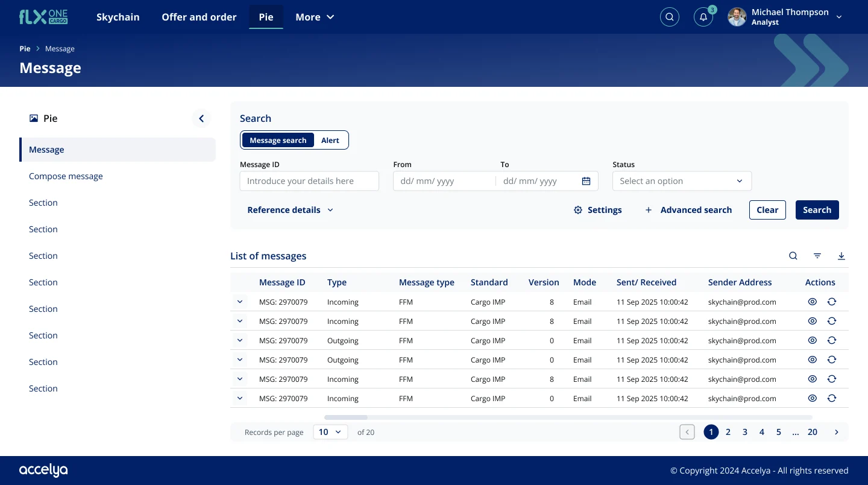This screenshot has width=868, height=485.
Task: Focus the Message ID input field
Action: pyautogui.click(x=309, y=181)
